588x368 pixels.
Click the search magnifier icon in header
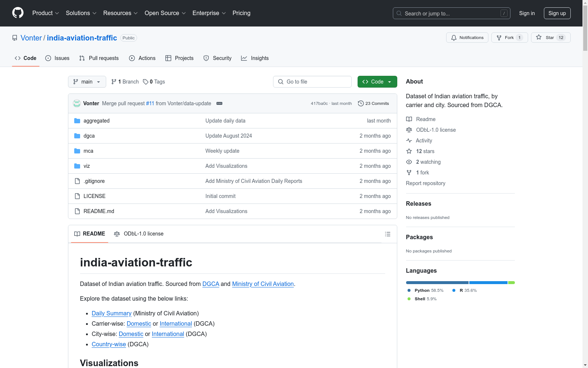click(399, 13)
